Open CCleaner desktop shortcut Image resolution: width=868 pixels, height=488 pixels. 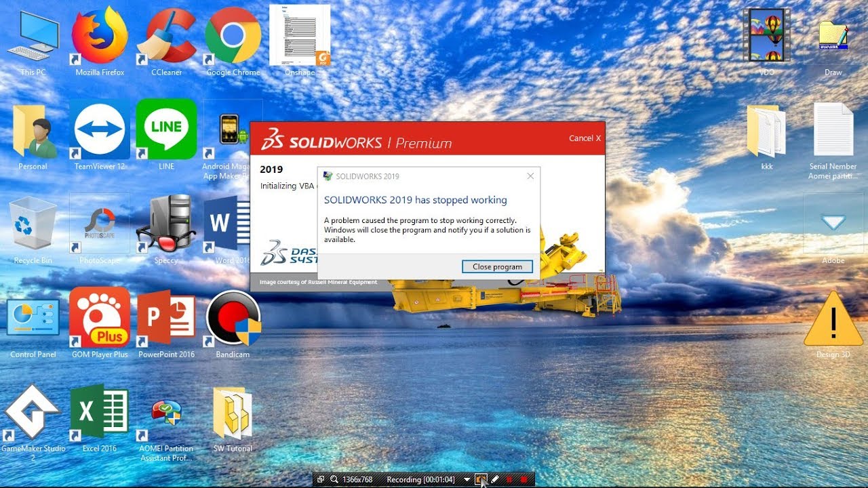[x=167, y=41]
